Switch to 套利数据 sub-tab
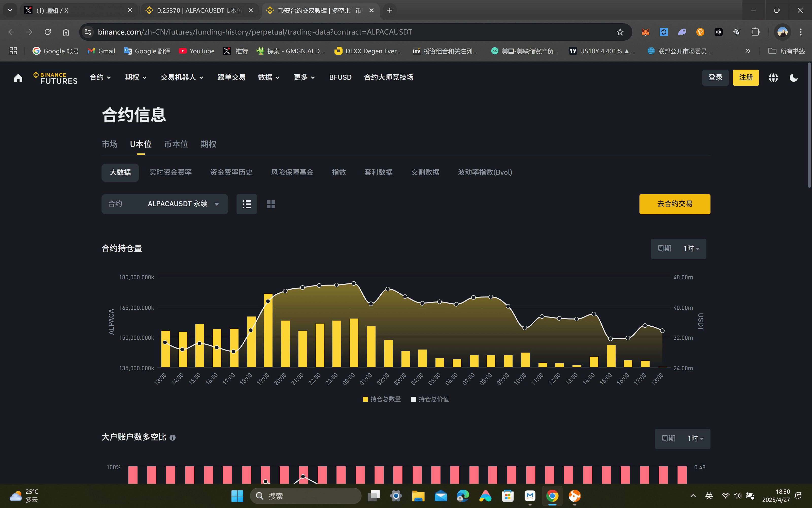Screen dimensions: 812x508 (x=379, y=172)
